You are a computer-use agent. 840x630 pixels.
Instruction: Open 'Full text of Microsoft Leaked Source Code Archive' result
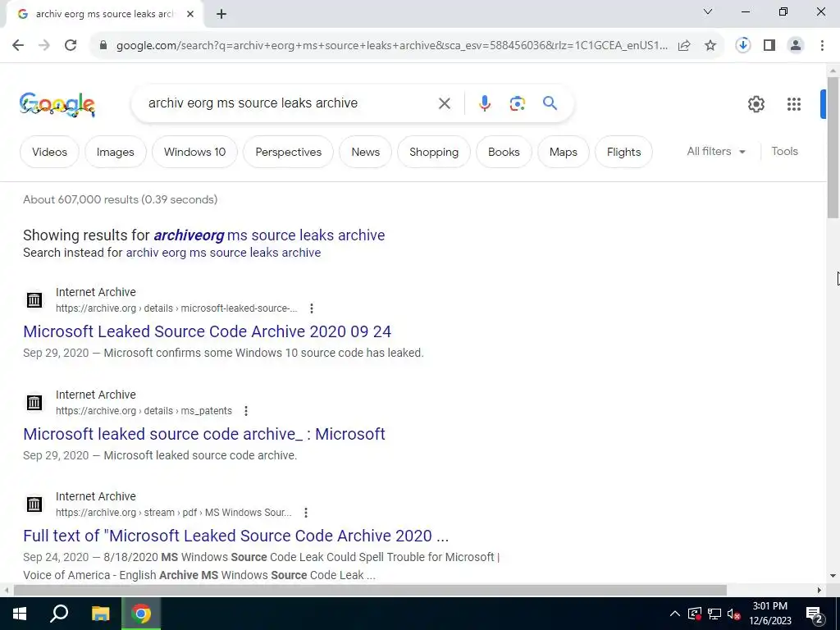pos(235,536)
